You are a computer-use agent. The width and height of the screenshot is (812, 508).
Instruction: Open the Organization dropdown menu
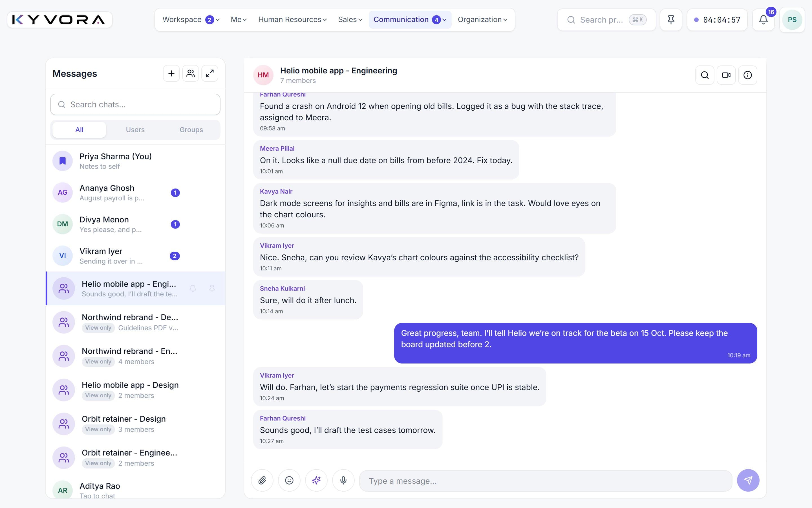[482, 20]
